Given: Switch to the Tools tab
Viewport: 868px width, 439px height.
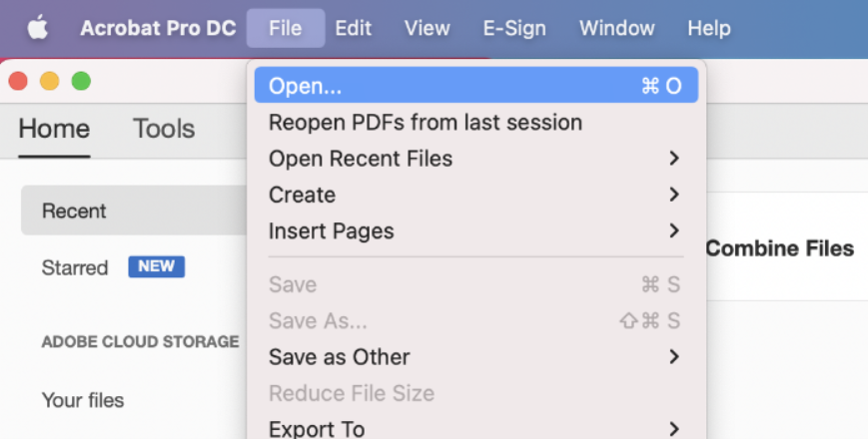Looking at the screenshot, I should coord(164,129).
